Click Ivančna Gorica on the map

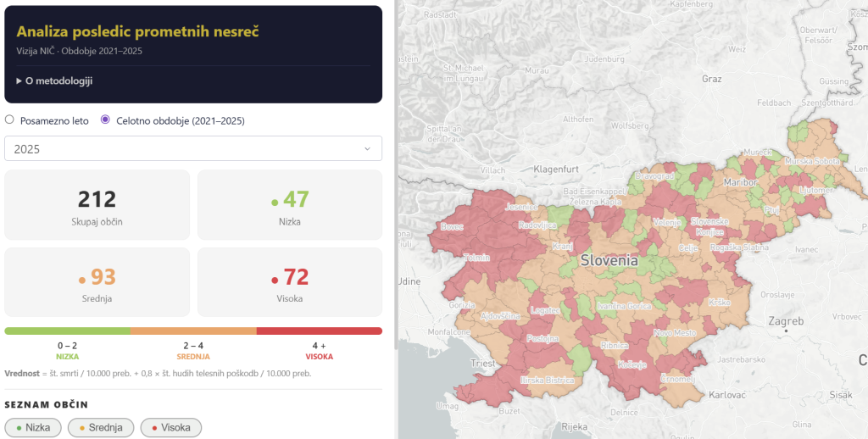point(624,306)
